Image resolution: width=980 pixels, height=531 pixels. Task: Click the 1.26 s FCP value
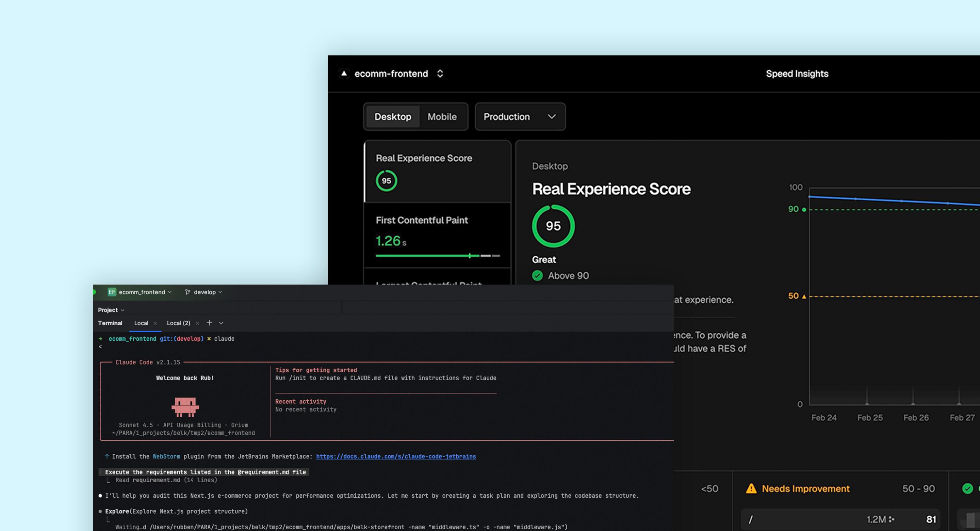[391, 241]
